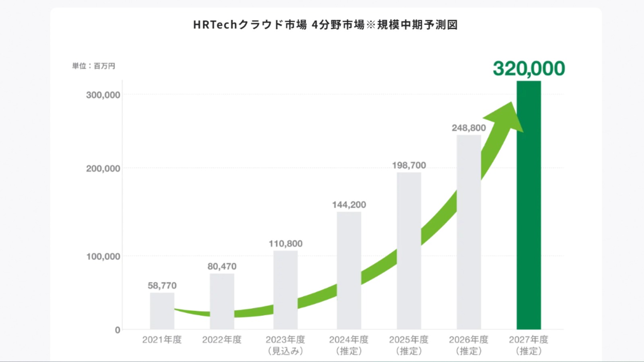Click the 300,000 y-axis label
Screen dimensions: 644x362
click(x=103, y=95)
